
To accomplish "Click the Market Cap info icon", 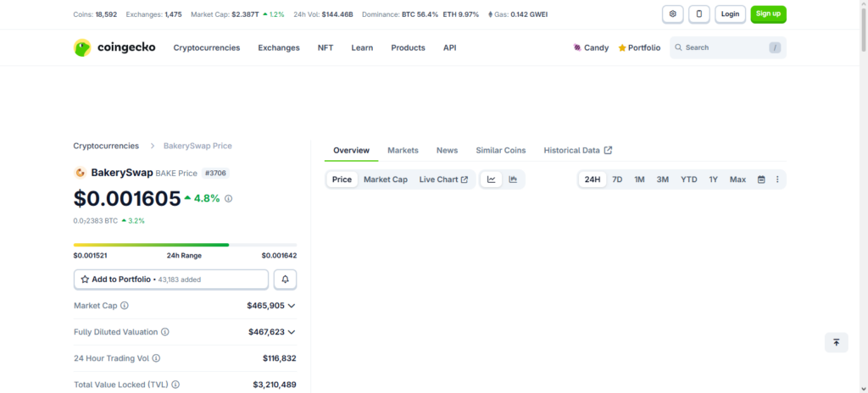I will (x=125, y=306).
